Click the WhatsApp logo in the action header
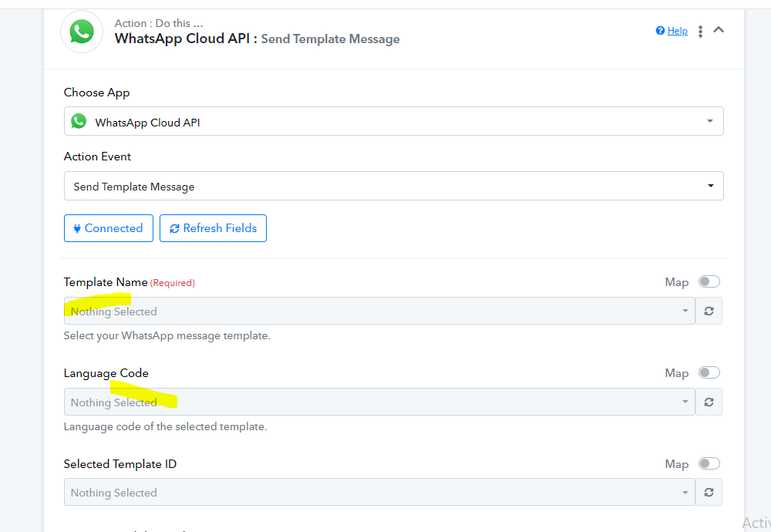The image size is (771, 532). [x=82, y=32]
